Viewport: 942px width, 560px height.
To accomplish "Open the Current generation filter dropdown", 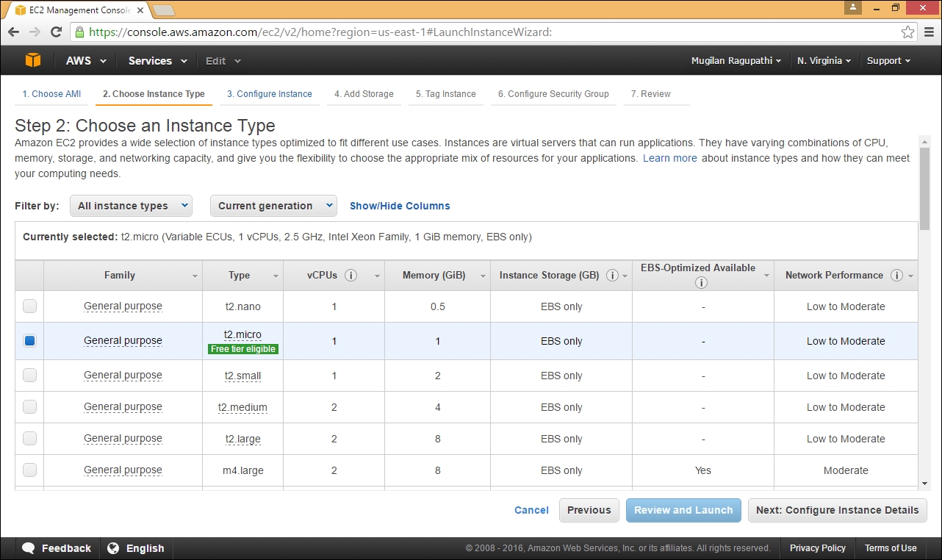I will pyautogui.click(x=273, y=206).
